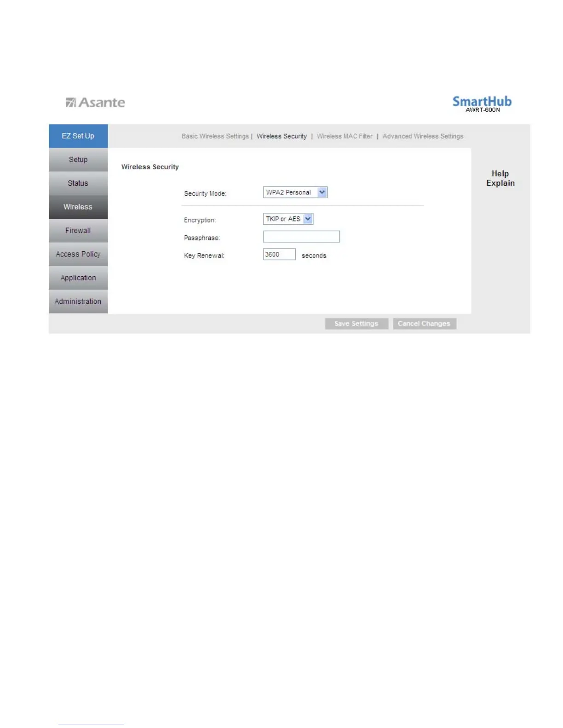Click the Key Renewal label
Viewport: 563px width, 728px height.
tap(204, 256)
